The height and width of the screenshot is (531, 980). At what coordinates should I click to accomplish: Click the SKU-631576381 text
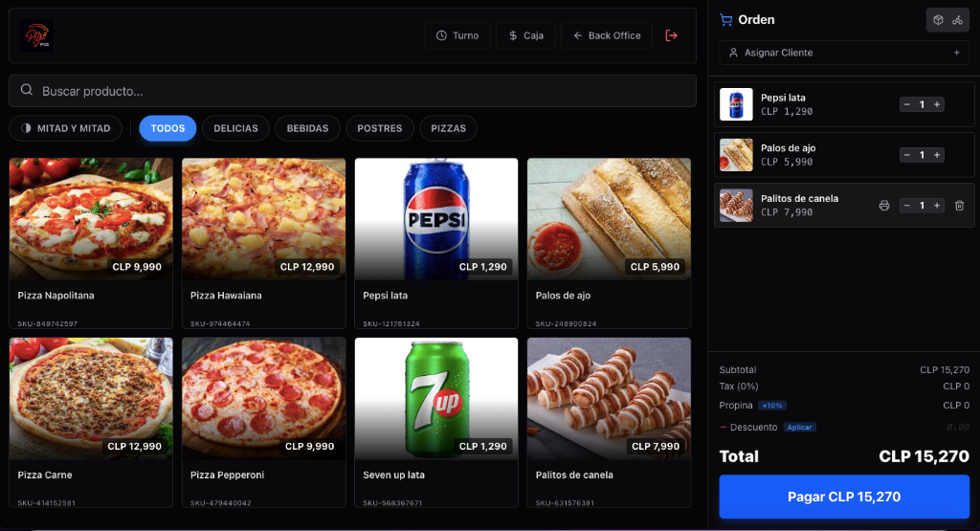point(565,503)
